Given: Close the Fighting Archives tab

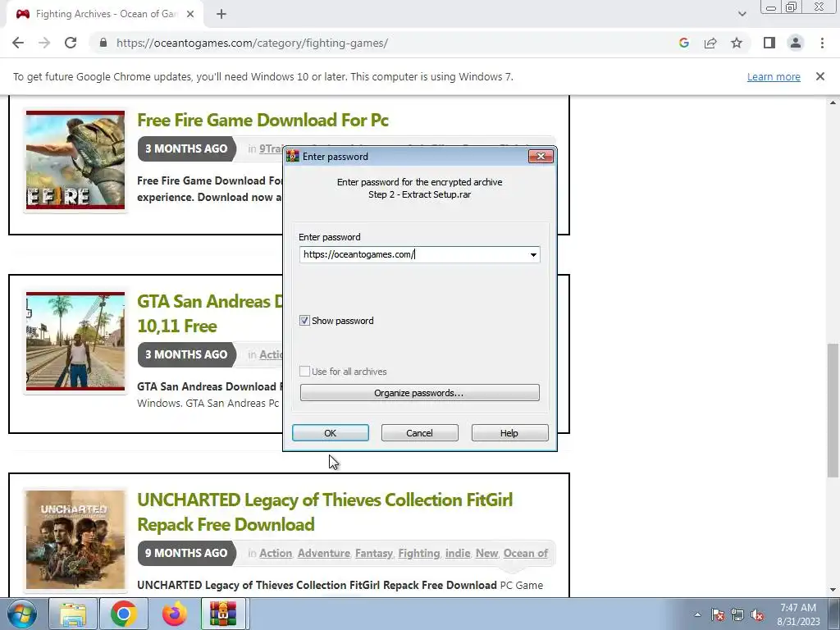Looking at the screenshot, I should (190, 14).
